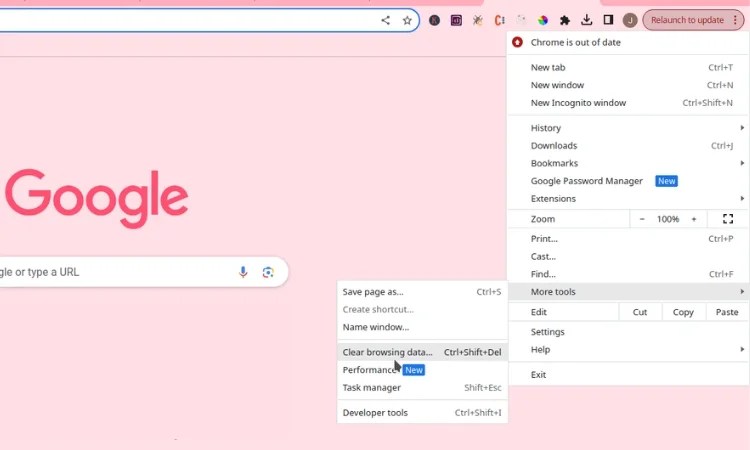The height and width of the screenshot is (450, 750).
Task: Open Settings from the Chrome menu
Action: pyautogui.click(x=628, y=332)
